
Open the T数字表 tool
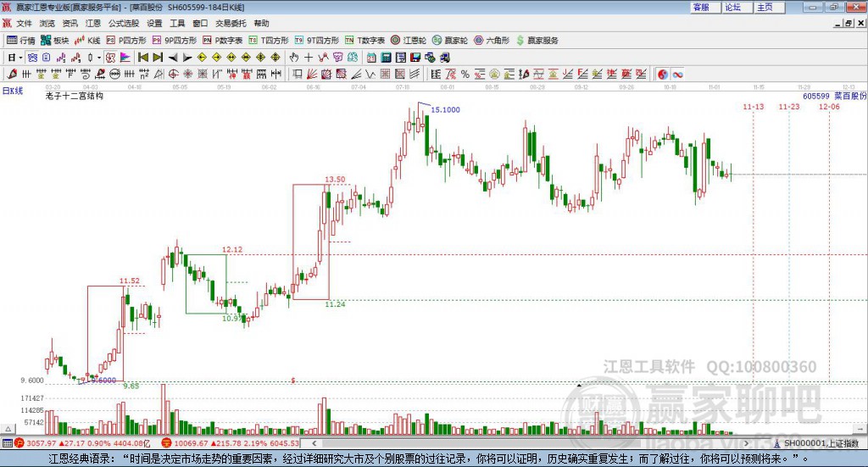pyautogui.click(x=364, y=41)
